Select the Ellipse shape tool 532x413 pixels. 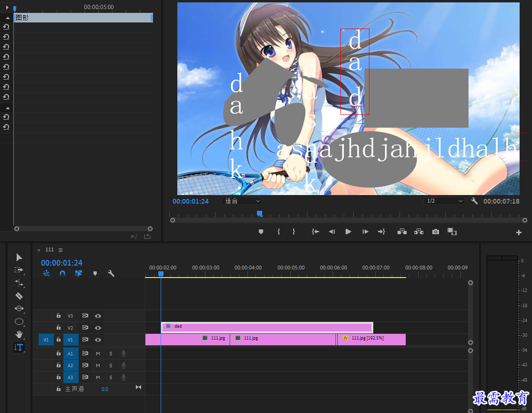(19, 321)
